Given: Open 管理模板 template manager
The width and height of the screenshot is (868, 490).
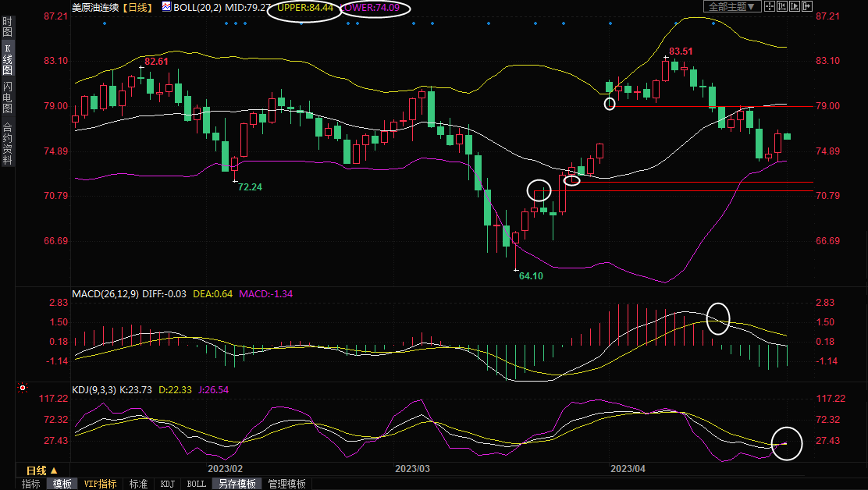Looking at the screenshot, I should point(286,484).
